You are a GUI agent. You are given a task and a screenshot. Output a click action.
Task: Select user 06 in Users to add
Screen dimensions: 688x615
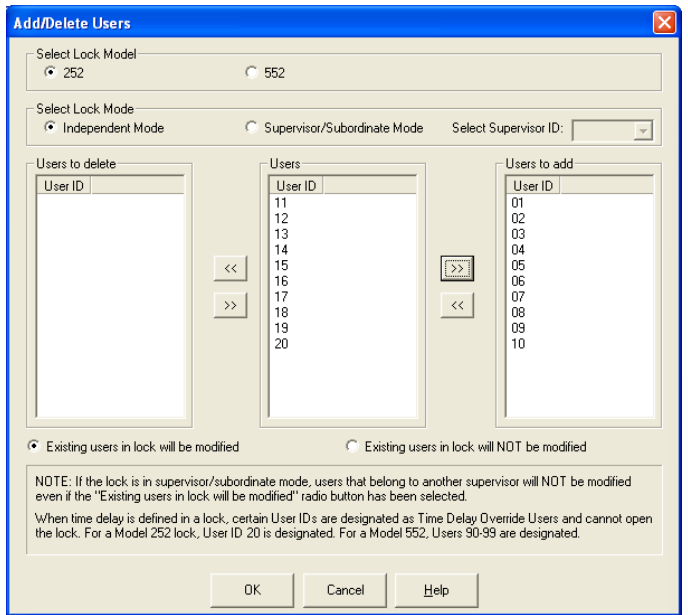point(518,281)
